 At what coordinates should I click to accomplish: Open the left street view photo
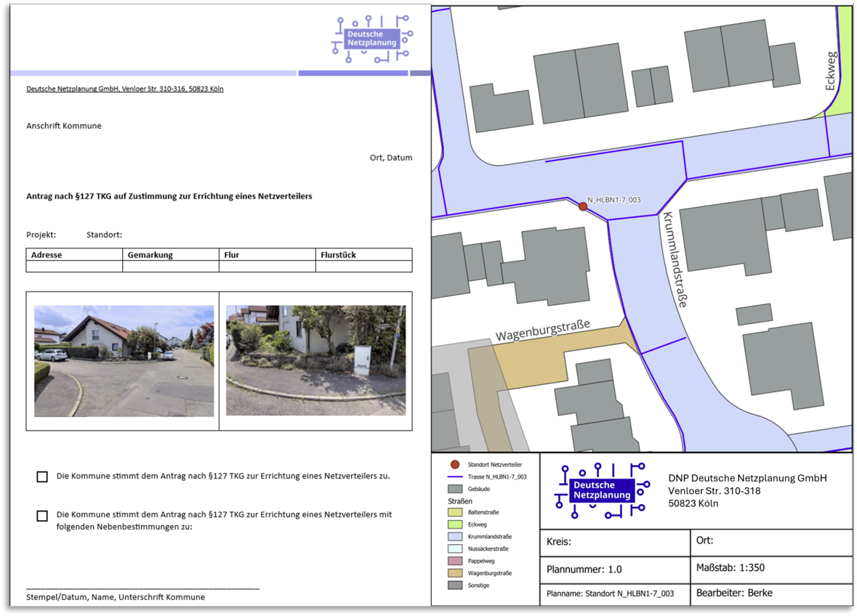[x=124, y=361]
